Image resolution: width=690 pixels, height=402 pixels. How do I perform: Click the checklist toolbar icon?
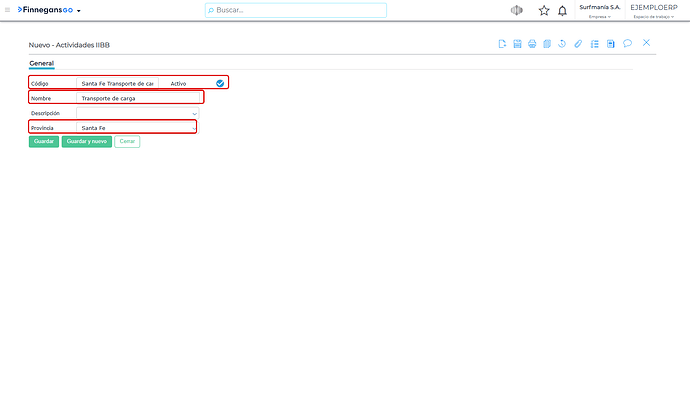[x=595, y=44]
